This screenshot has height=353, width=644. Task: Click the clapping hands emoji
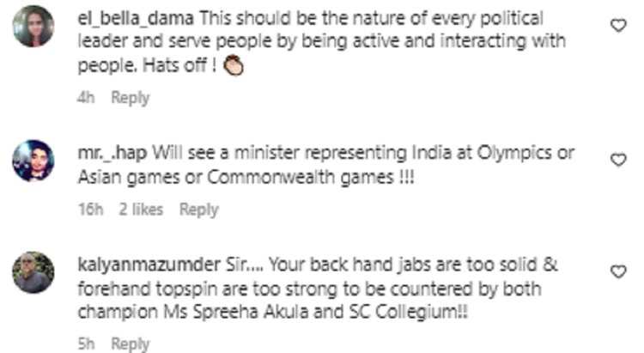point(234,65)
